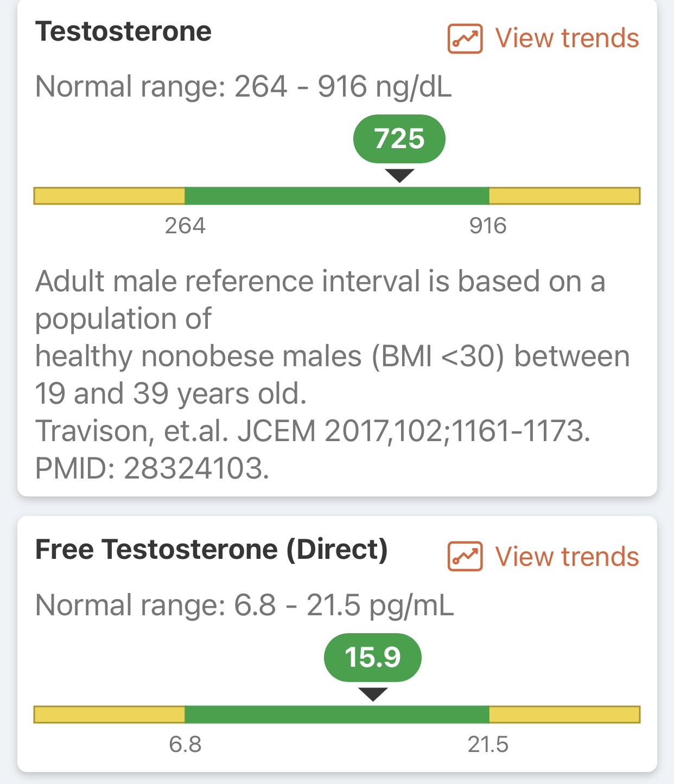Click the Free Testosterone trends chart icon

(465, 557)
